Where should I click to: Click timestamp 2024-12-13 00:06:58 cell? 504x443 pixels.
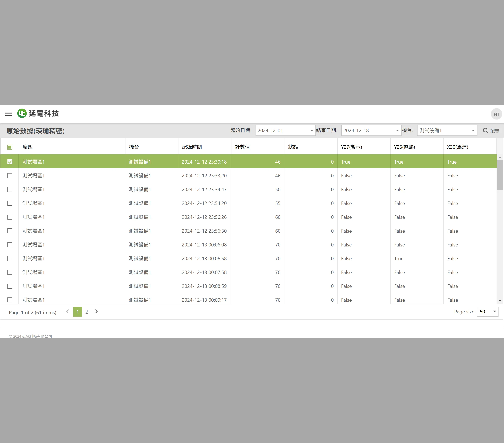coord(204,259)
